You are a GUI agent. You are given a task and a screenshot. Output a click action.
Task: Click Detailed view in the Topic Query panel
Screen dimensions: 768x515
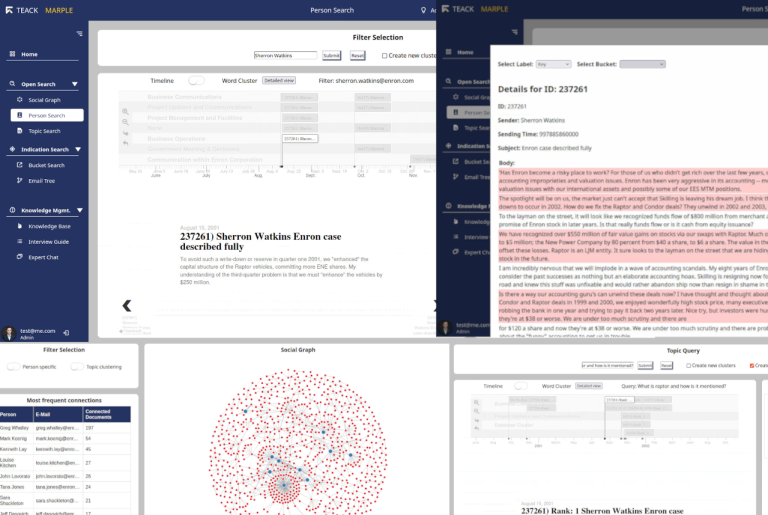[x=589, y=386]
